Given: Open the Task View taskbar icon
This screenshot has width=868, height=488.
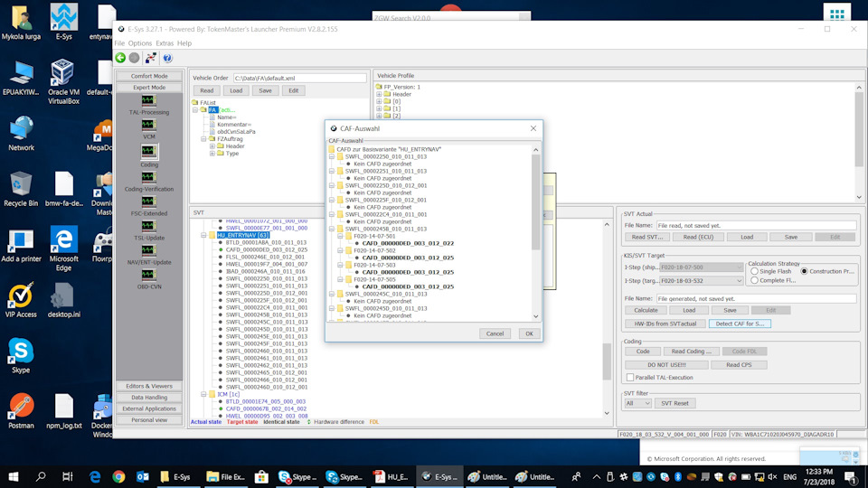Looking at the screenshot, I should pos(68,476).
